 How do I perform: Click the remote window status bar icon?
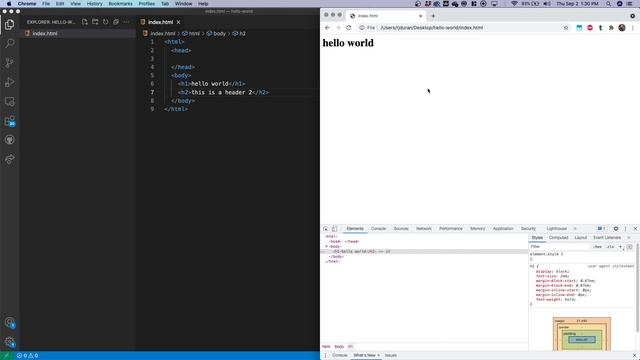click(7, 356)
